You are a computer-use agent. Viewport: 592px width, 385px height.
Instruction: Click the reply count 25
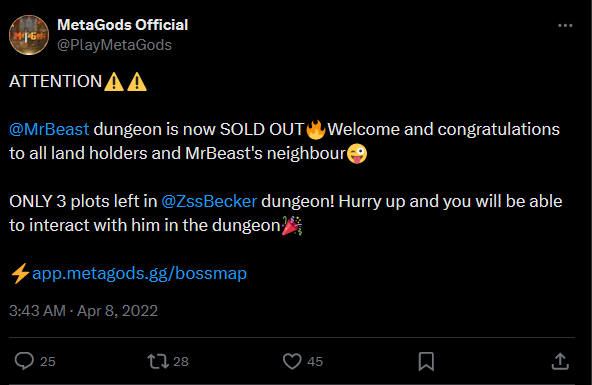click(48, 362)
